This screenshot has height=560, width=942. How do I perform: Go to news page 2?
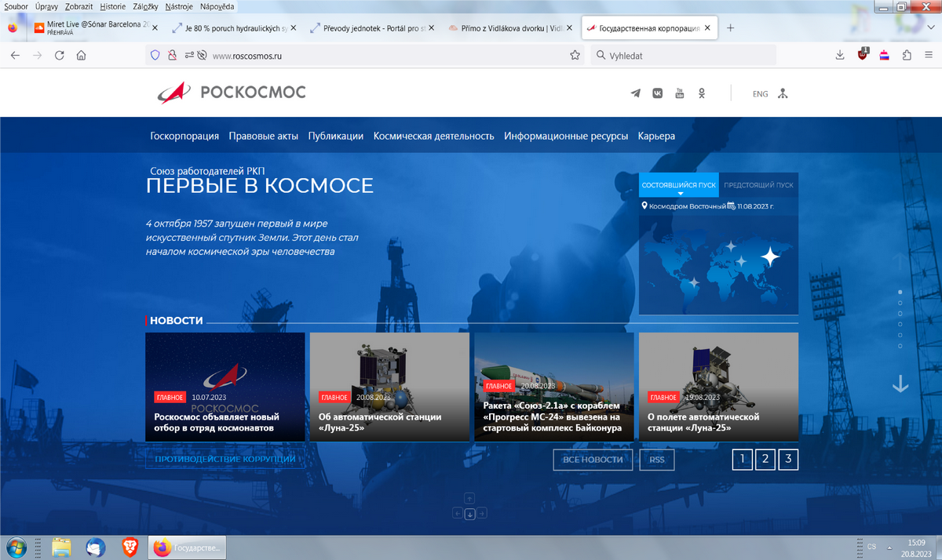point(765,459)
